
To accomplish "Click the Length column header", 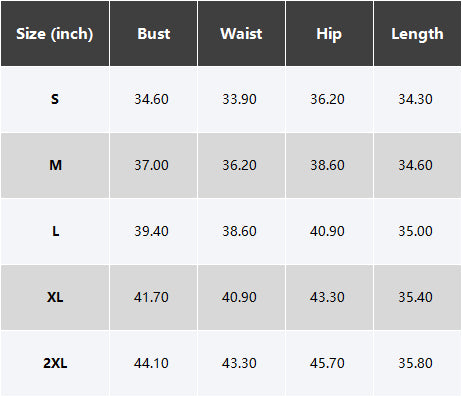I will (x=417, y=34).
